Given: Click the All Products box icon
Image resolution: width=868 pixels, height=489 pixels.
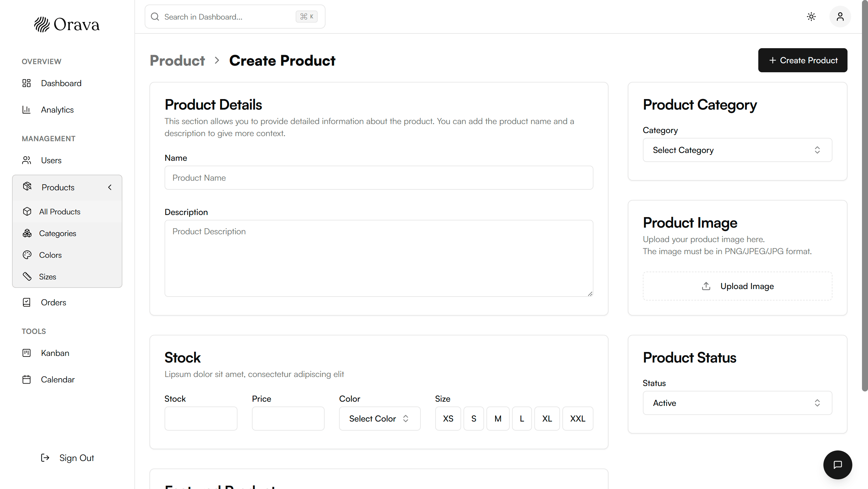Looking at the screenshot, I should (27, 211).
